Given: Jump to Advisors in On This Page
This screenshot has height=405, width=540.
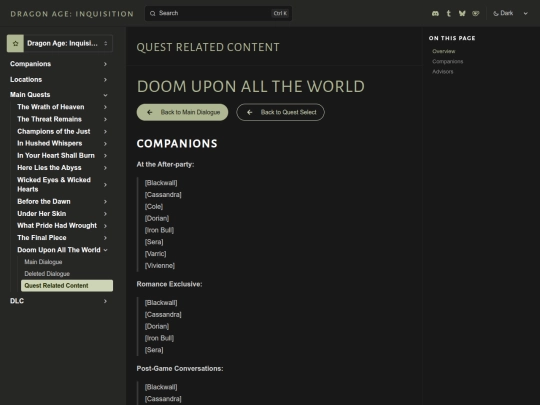Looking at the screenshot, I should point(443,72).
